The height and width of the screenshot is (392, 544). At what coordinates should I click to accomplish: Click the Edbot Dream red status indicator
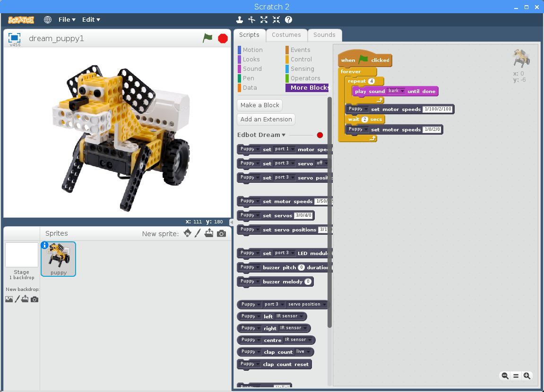point(320,135)
